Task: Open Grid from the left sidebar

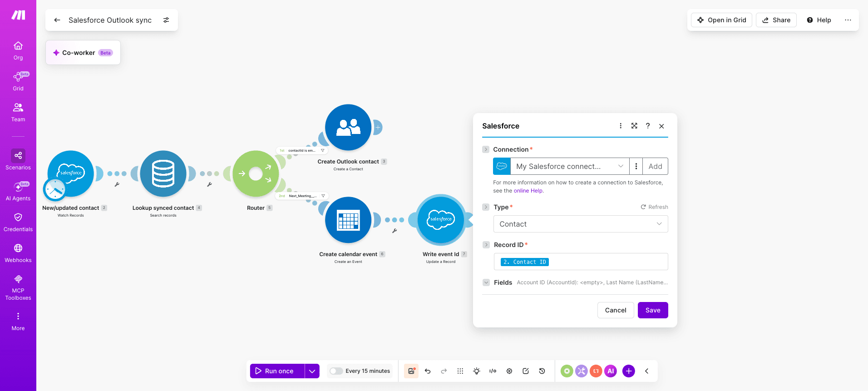Action: [18, 81]
